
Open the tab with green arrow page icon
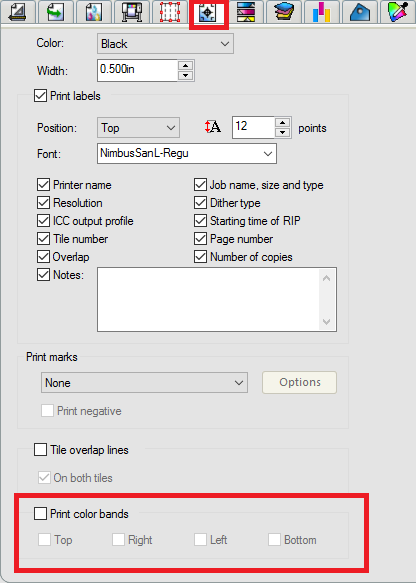(55, 12)
